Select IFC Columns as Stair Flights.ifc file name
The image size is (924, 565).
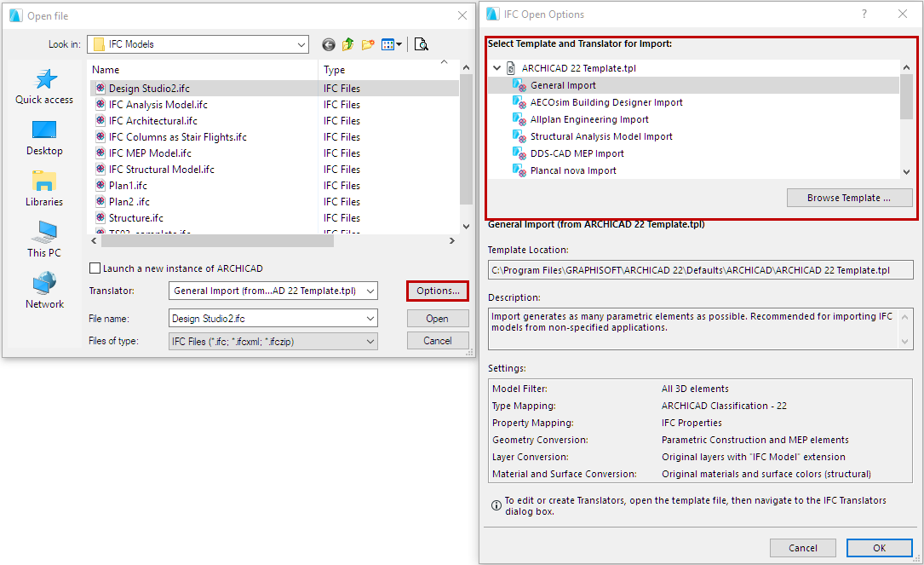pyautogui.click(x=178, y=137)
